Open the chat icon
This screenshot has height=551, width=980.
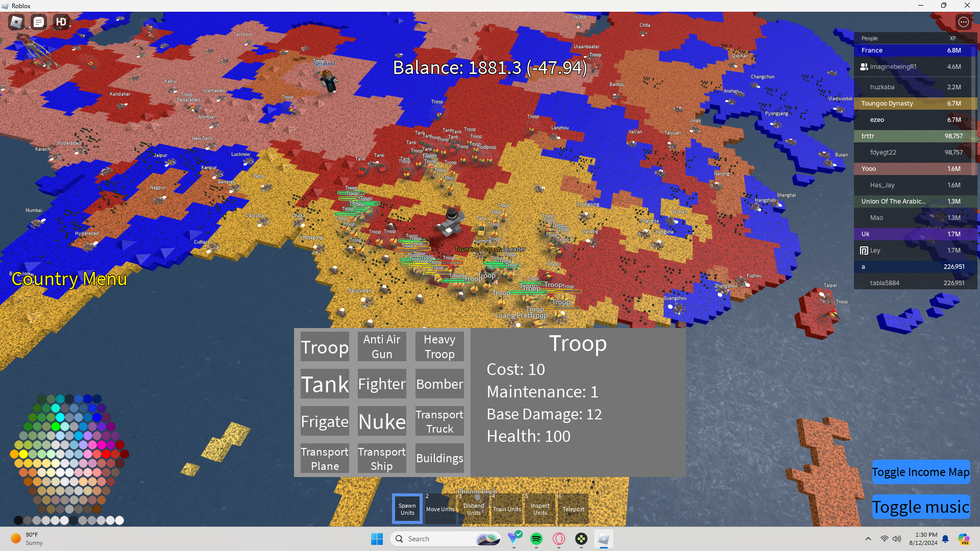point(39,22)
